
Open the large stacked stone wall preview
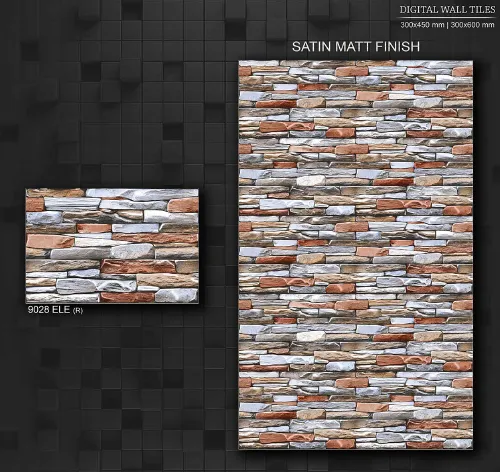(x=356, y=255)
